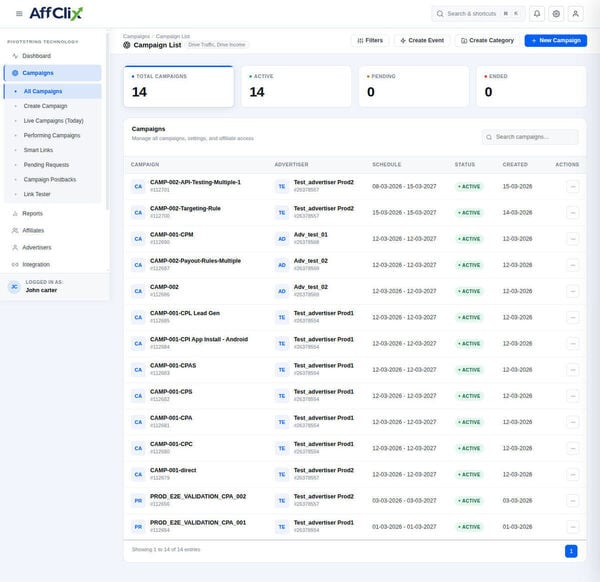Open actions menu for CAMP-001-CPM

click(x=572, y=239)
